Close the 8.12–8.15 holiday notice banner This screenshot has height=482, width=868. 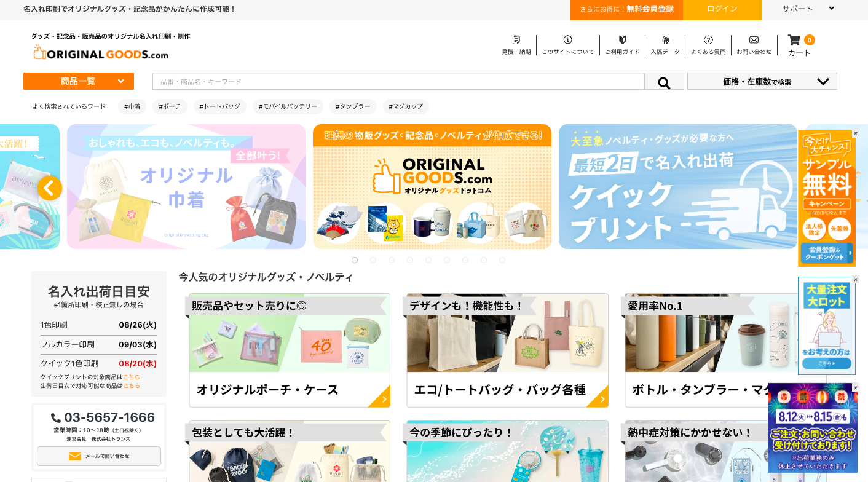855,387
